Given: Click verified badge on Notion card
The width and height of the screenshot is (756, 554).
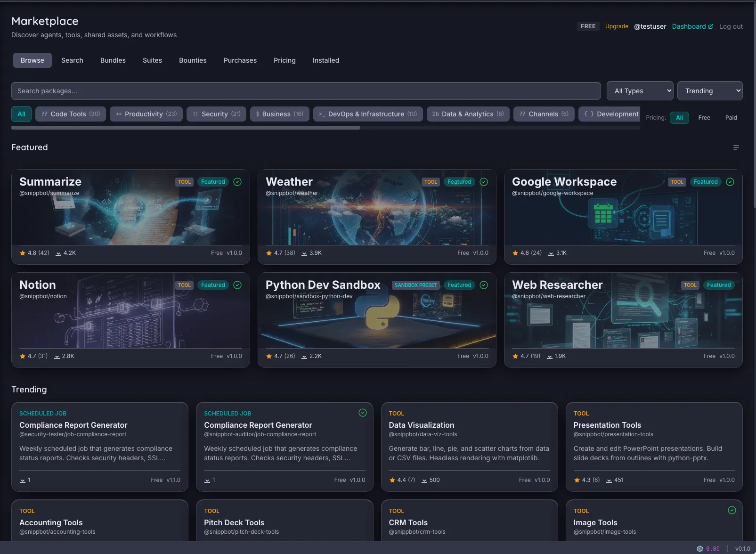Looking at the screenshot, I should (237, 285).
